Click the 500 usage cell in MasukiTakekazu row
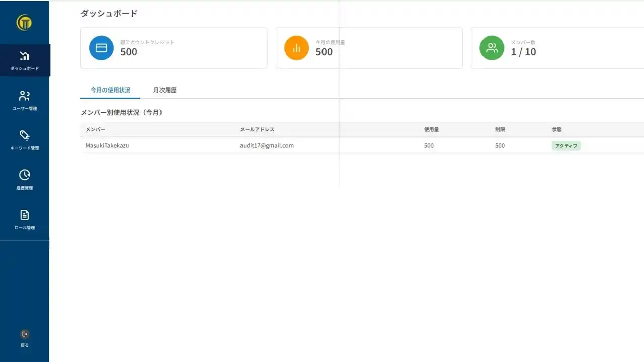 429,146
